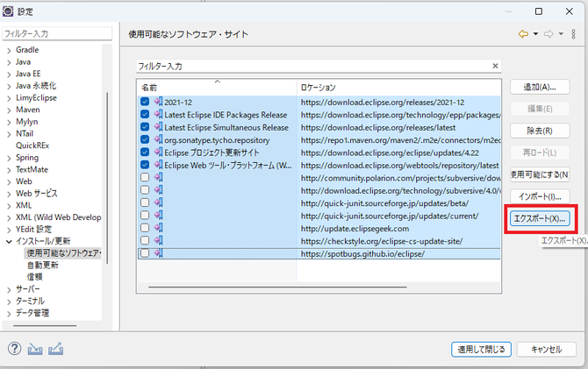Uncheck the Eclipse プロジェクト更新サイト checkbox
588x369 pixels.
[x=145, y=153]
